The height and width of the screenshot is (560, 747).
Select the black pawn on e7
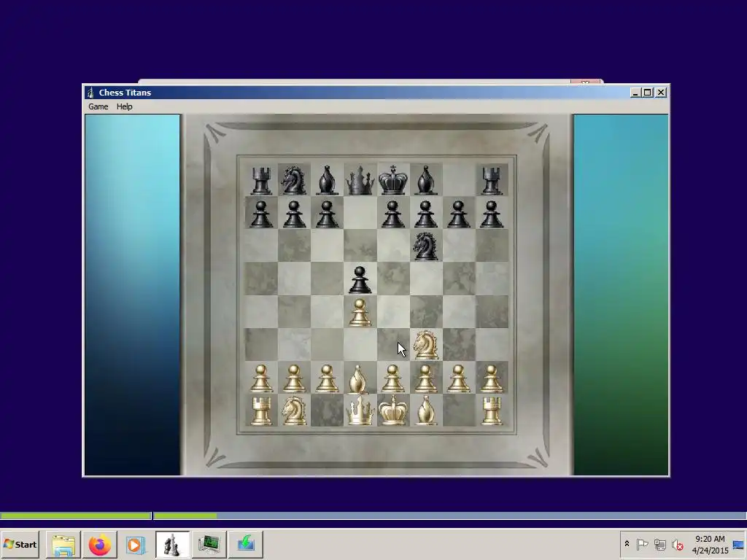[393, 214]
